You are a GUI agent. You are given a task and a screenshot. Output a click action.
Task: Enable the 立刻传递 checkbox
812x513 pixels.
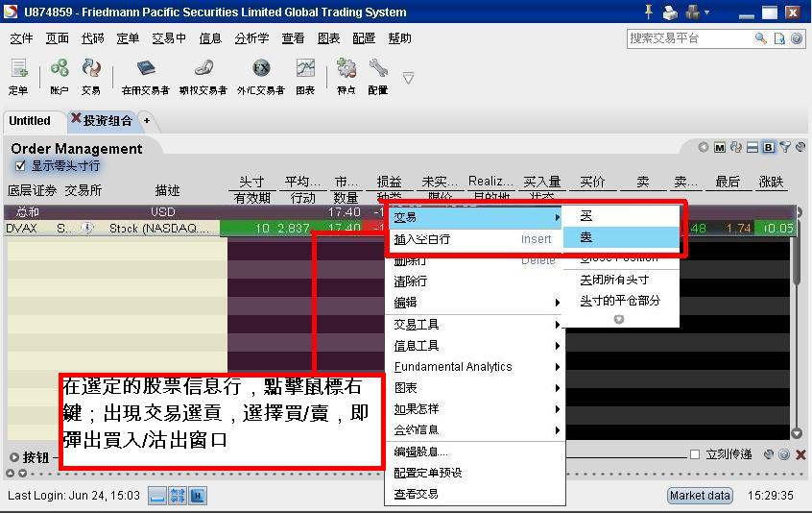[x=695, y=454]
